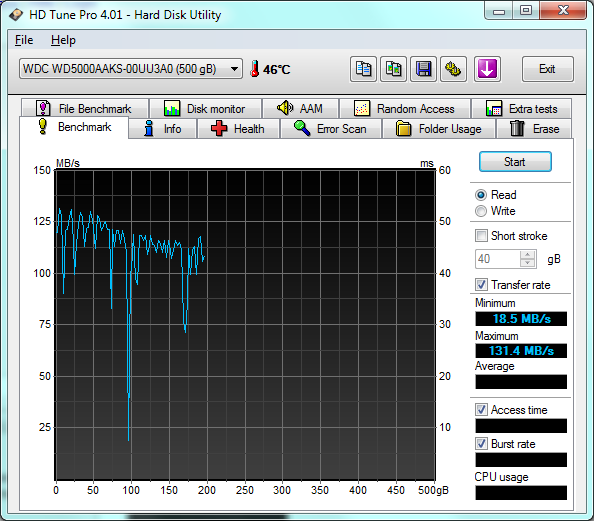Click the copy text to clipboard icon

coord(363,69)
